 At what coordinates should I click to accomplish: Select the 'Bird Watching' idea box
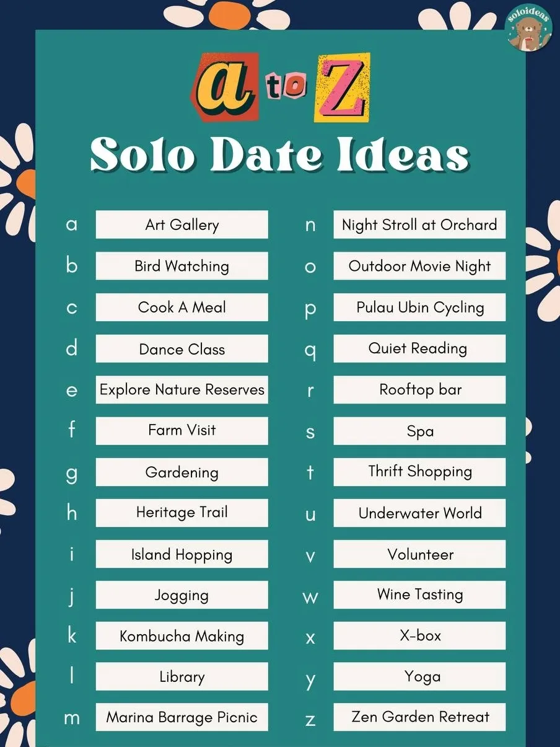(x=182, y=266)
